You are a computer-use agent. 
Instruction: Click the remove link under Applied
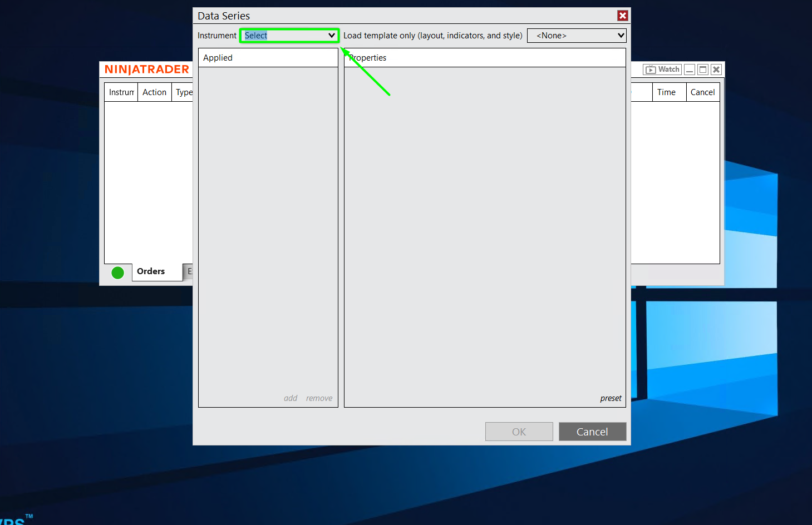[319, 398]
